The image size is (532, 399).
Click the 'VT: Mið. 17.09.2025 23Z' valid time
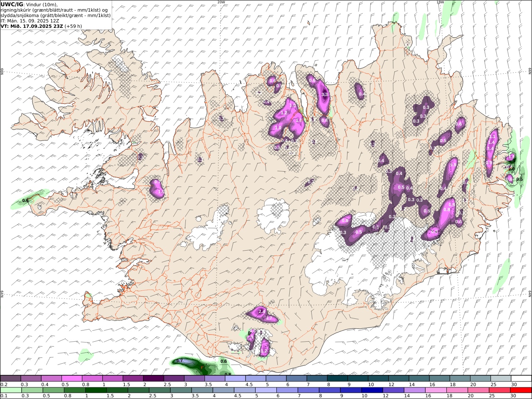(32, 26)
